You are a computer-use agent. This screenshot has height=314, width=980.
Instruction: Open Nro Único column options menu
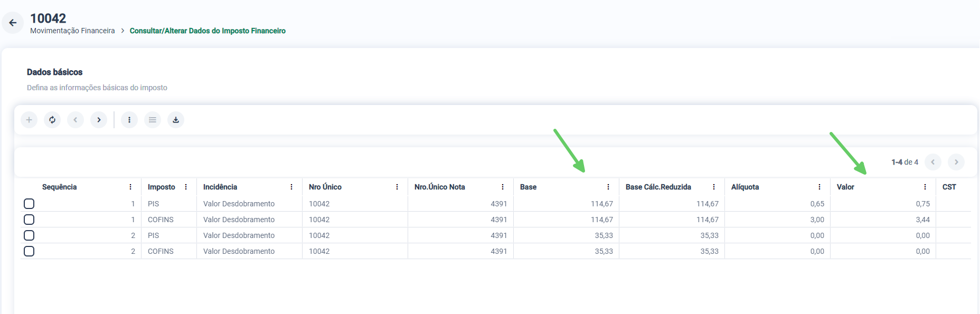pyautogui.click(x=397, y=187)
